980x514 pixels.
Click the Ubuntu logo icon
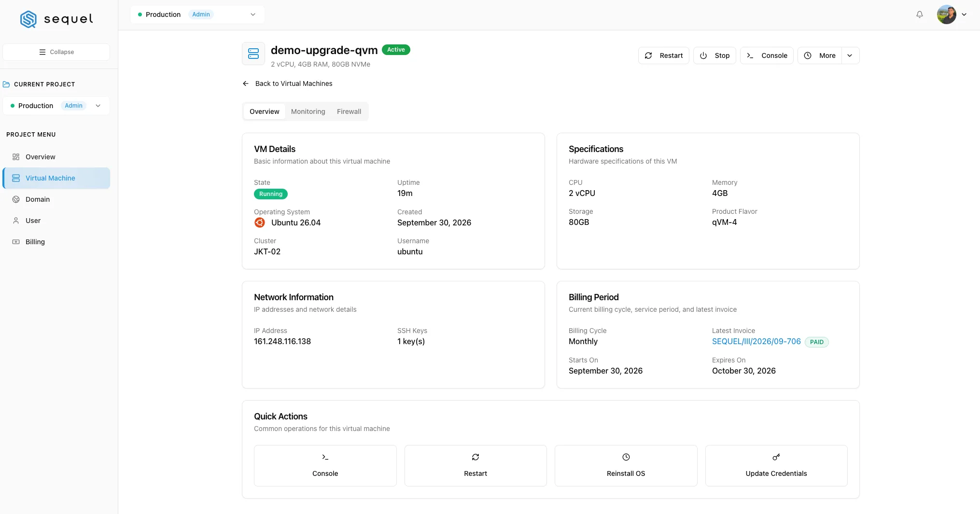pos(260,222)
